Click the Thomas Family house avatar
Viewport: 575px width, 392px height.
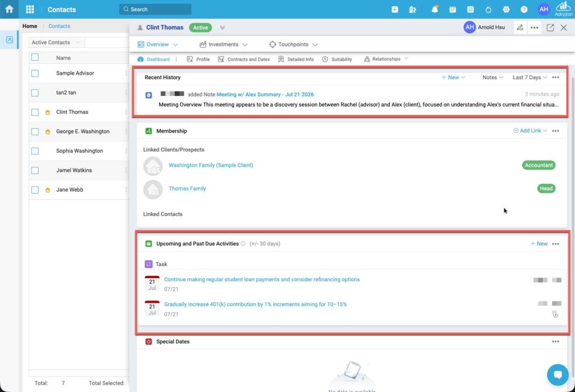[153, 190]
